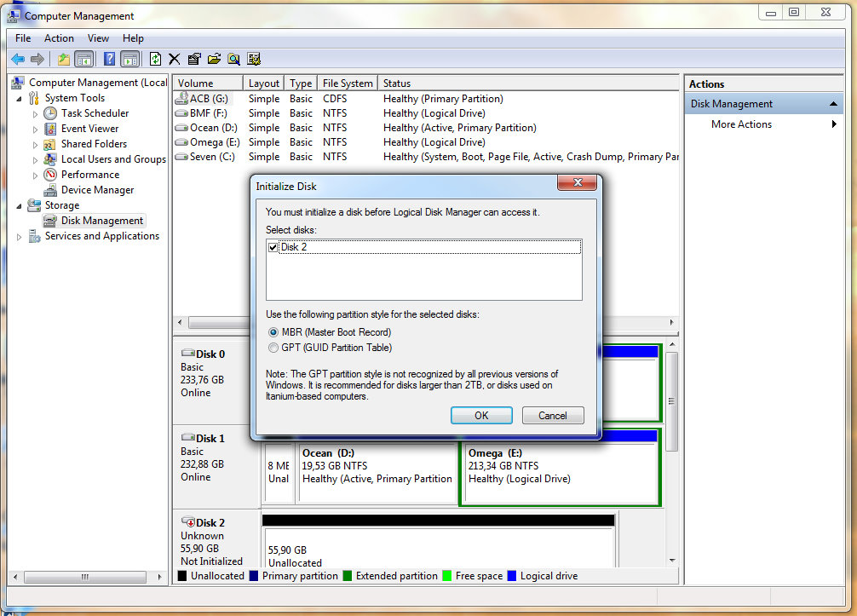Click the black X Delete toolbar icon

point(175,59)
